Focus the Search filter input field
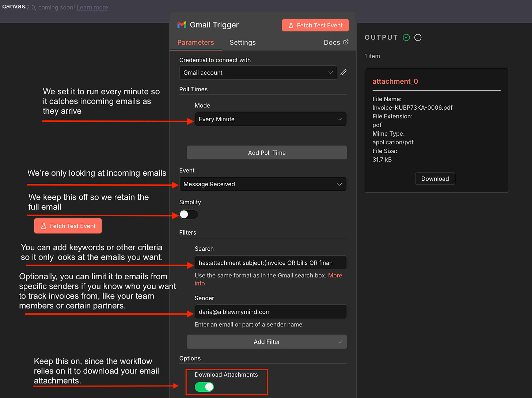Image resolution: width=532 pixels, height=398 pixels. click(x=270, y=263)
